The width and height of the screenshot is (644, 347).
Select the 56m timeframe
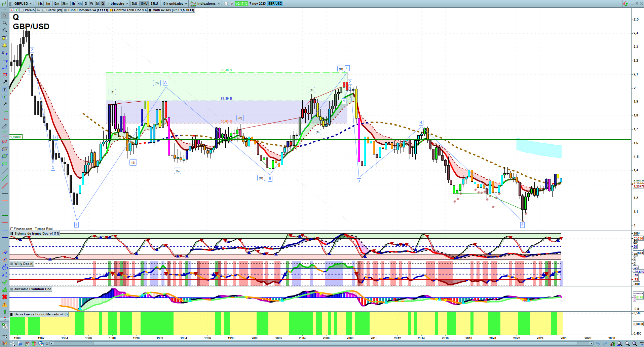[65, 4]
